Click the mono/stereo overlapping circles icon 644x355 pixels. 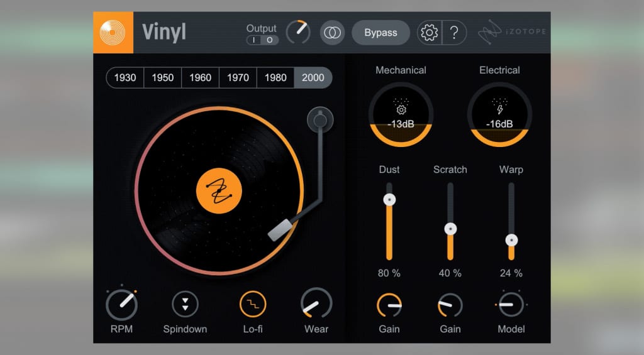coord(332,33)
